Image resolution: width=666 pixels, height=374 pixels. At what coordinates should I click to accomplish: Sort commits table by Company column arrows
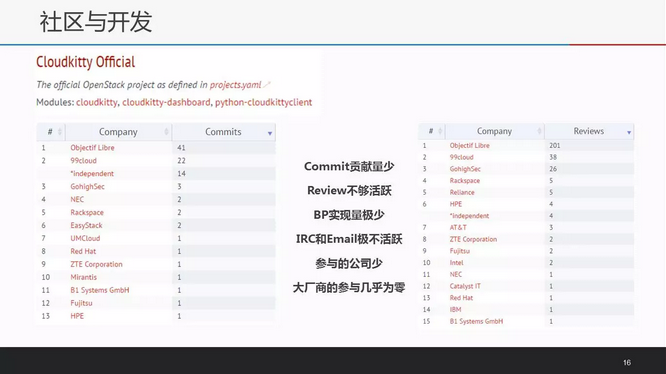(166, 132)
